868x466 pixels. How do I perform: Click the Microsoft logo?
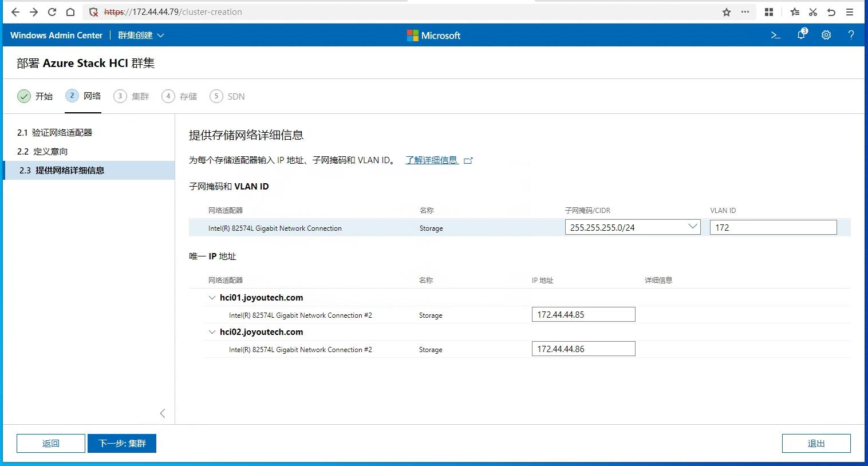(x=433, y=35)
